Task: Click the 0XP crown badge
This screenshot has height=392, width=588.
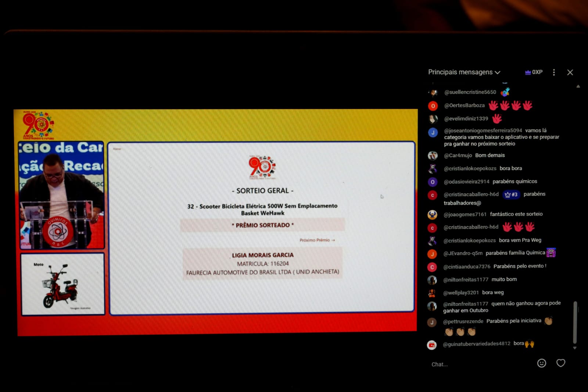Action: (x=534, y=72)
